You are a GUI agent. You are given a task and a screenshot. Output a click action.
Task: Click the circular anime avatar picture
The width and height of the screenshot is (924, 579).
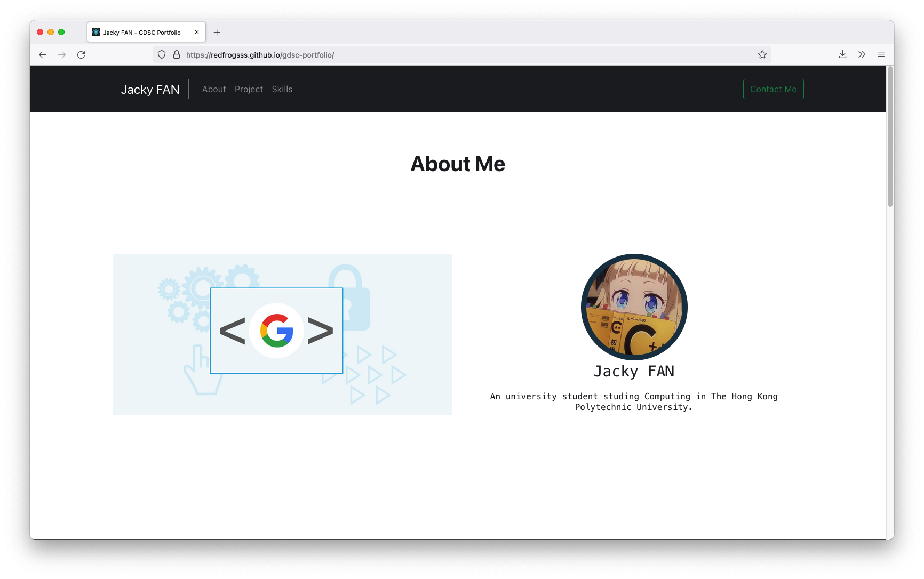click(634, 307)
